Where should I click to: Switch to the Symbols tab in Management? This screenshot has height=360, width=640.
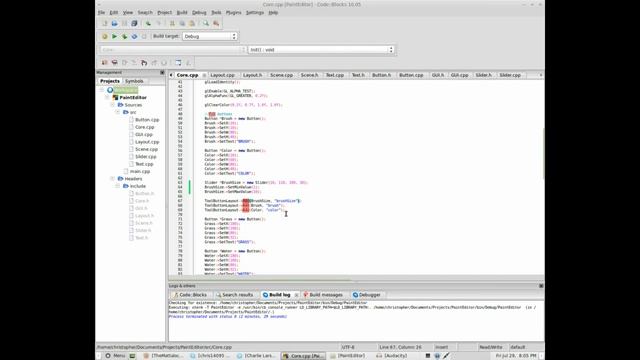coord(134,81)
